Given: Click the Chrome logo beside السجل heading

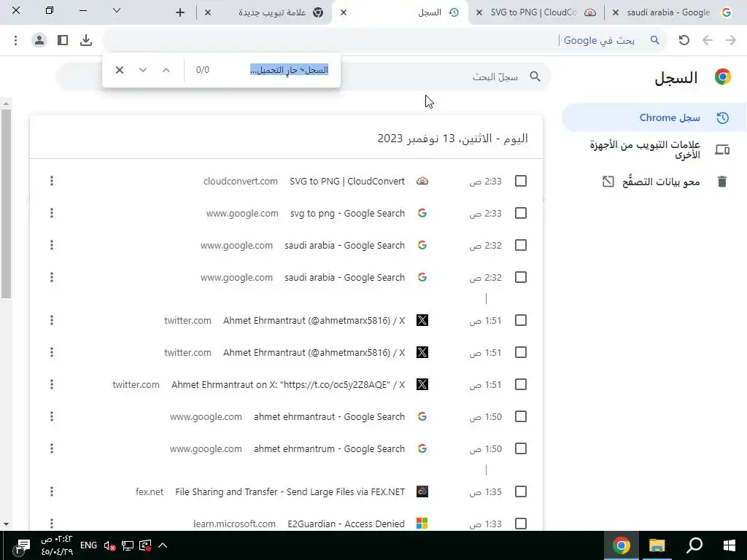Looking at the screenshot, I should (x=723, y=77).
